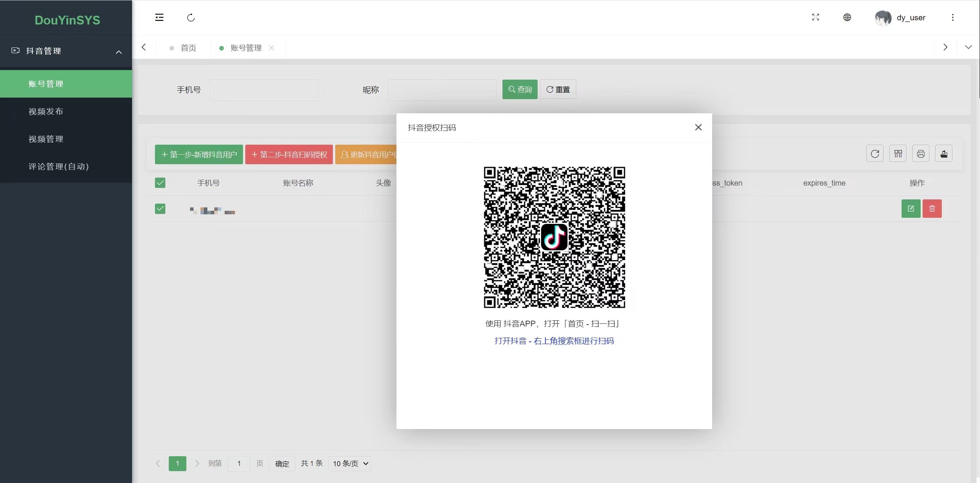Click the export table icon
The image size is (980, 483).
(x=944, y=154)
